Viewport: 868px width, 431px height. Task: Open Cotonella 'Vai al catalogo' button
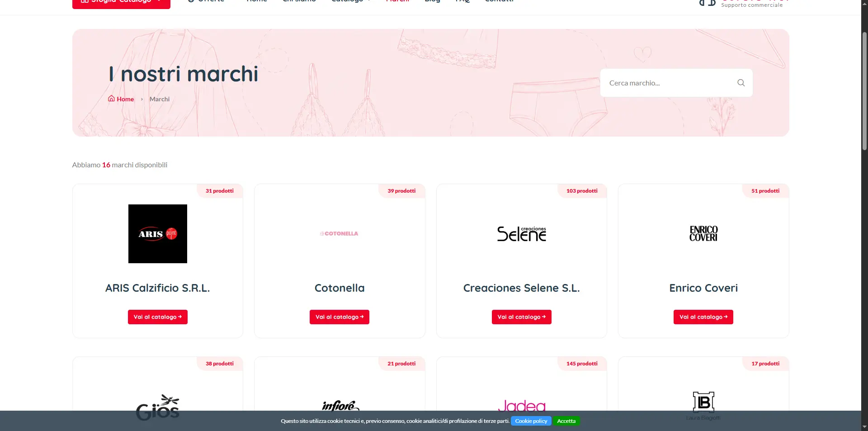pyautogui.click(x=340, y=317)
